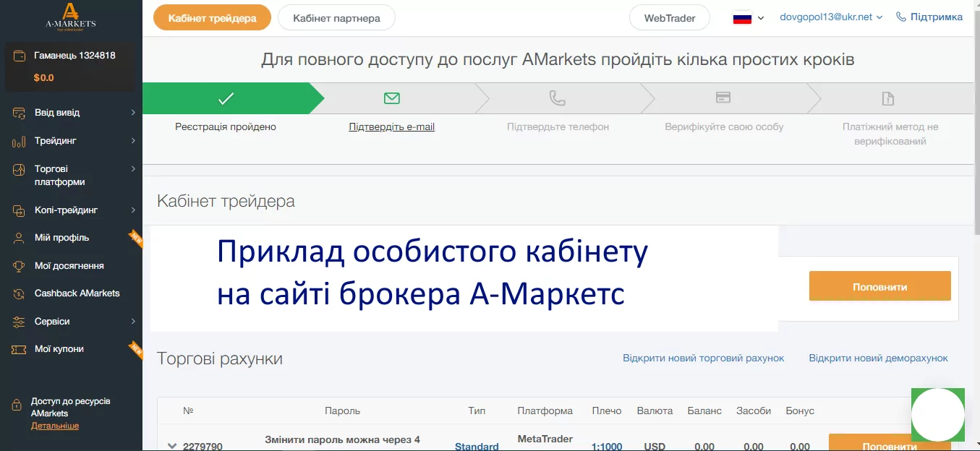Expand the Торгові платформи submenu arrow
Screen dimensions: 980x451
point(133,169)
